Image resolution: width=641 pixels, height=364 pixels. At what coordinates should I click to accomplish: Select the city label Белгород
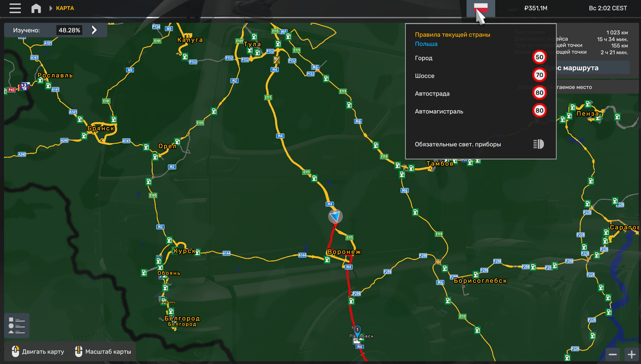182,318
